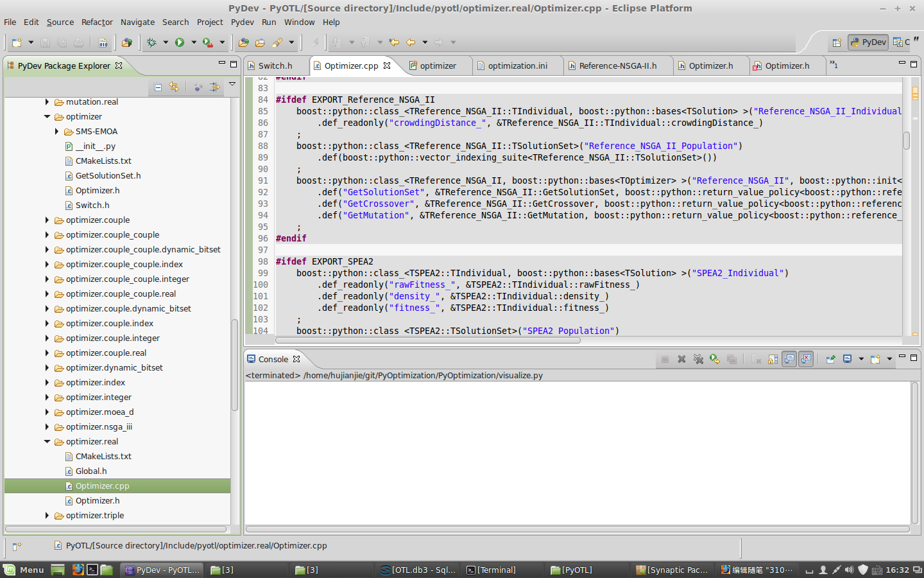Click the Relaunch icon in Console toolbar
This screenshot has height=578, width=924.
715,360
